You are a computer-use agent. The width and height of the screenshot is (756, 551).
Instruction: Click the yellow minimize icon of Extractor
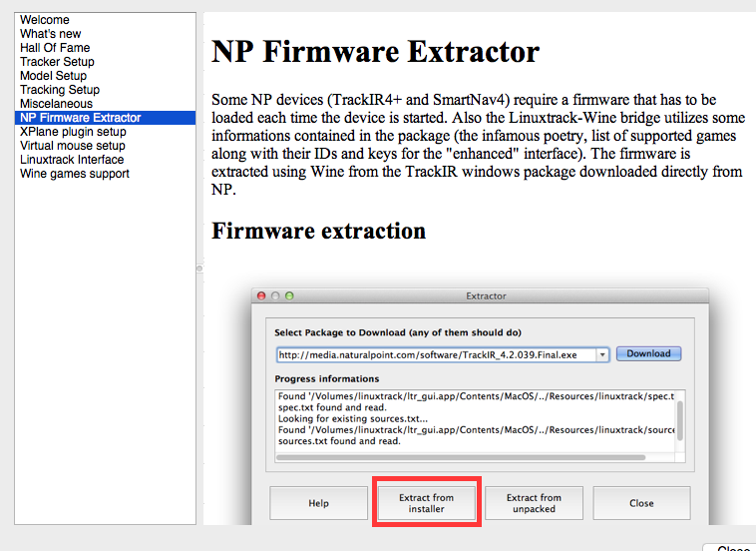(x=275, y=295)
